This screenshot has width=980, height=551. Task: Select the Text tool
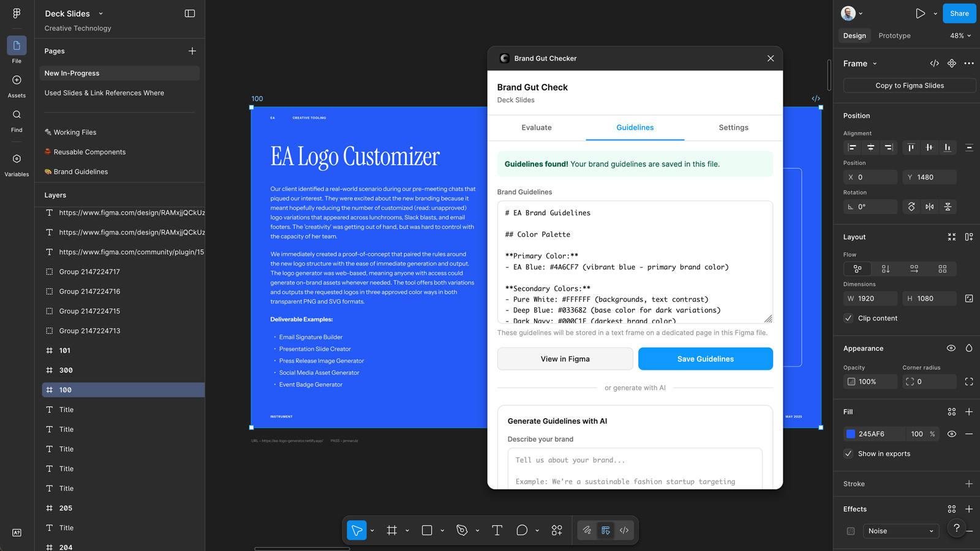click(497, 530)
